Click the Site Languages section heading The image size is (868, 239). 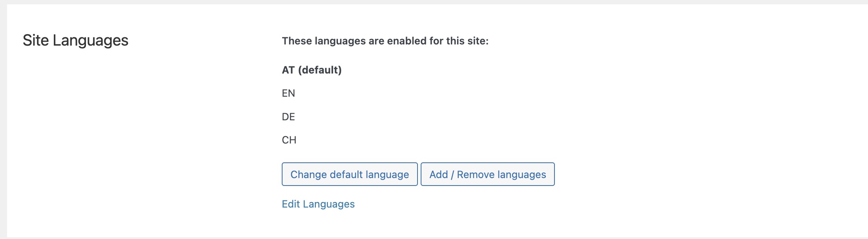tap(75, 40)
